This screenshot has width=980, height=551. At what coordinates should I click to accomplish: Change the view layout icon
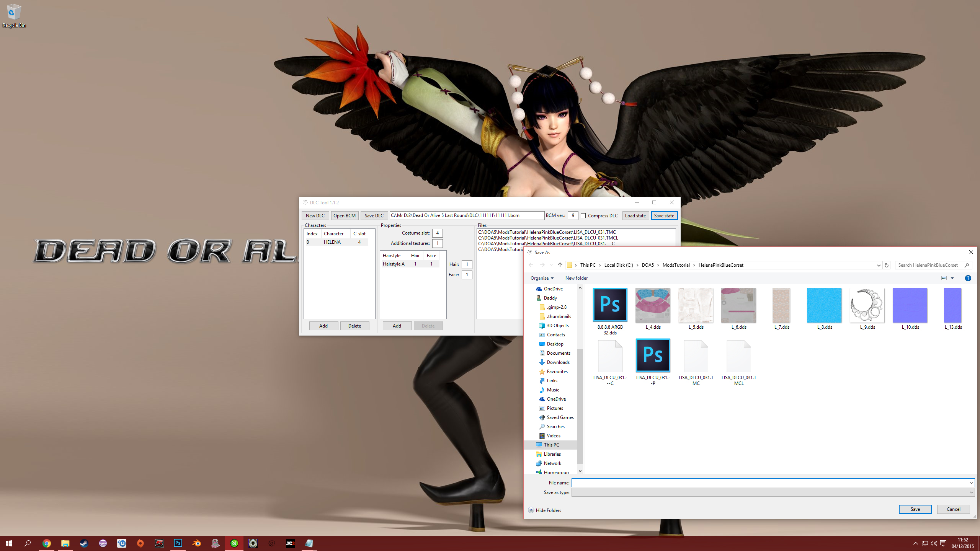pos(944,278)
